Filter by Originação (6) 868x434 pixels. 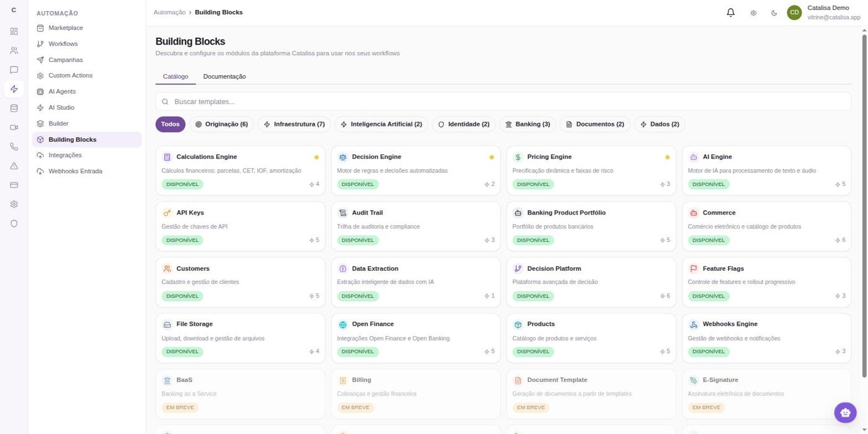tap(221, 124)
